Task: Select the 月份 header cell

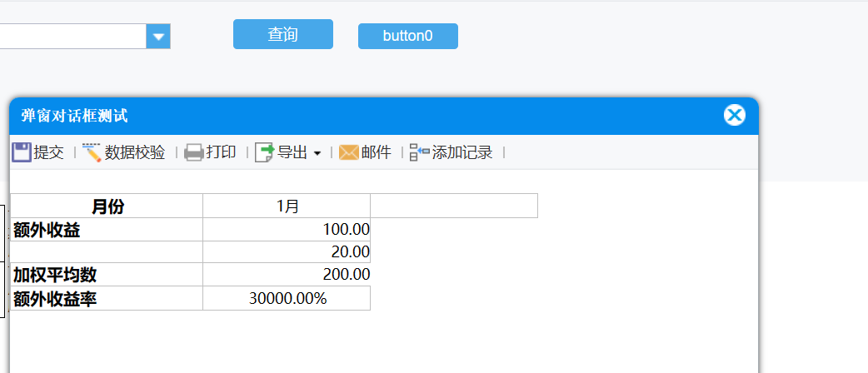Action: (107, 206)
